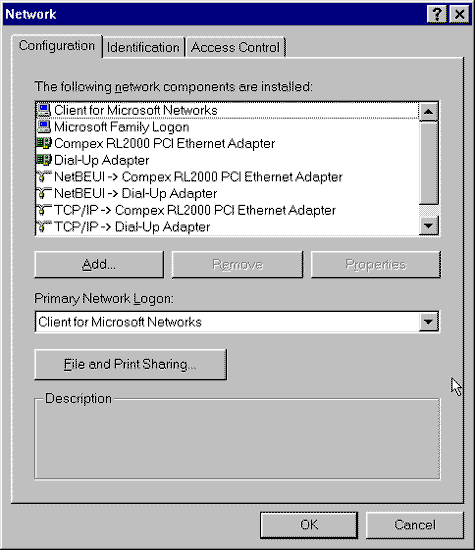Select 'Compex RL2000 PCI Ethernet Adapter' entry text
The image size is (475, 550).
[x=165, y=143]
